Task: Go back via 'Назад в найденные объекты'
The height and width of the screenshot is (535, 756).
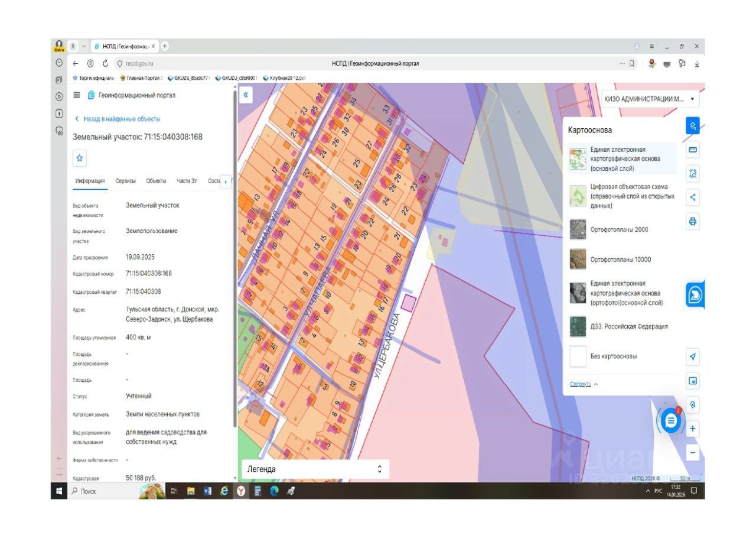Action: pos(117,119)
